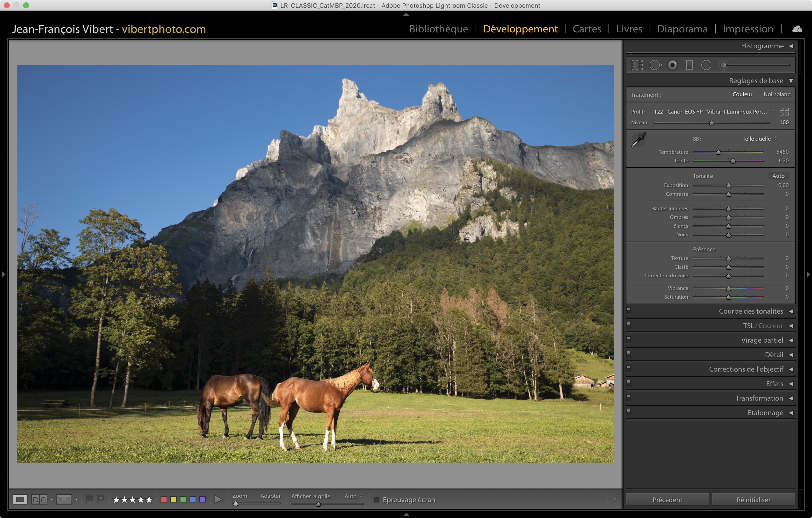
Task: Expand the TSL / Couleur panel
Action: (791, 326)
